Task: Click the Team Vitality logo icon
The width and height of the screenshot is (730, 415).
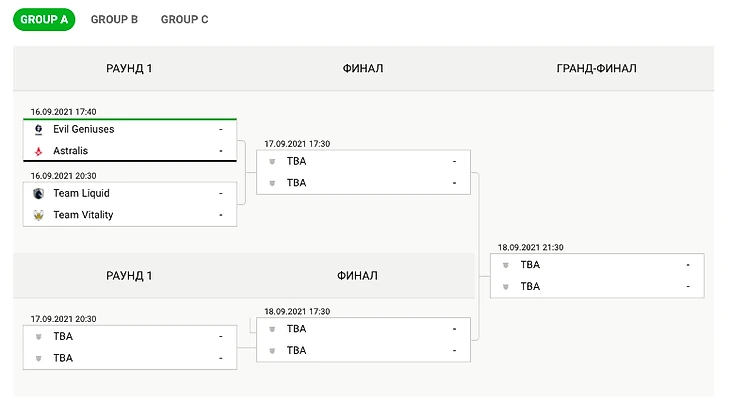Action: pos(39,215)
